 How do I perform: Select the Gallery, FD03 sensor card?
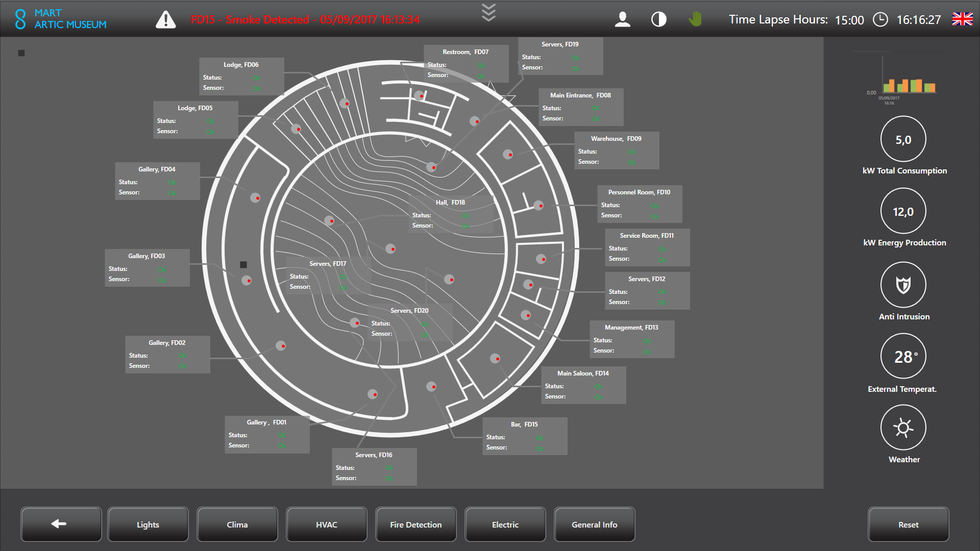pos(147,268)
